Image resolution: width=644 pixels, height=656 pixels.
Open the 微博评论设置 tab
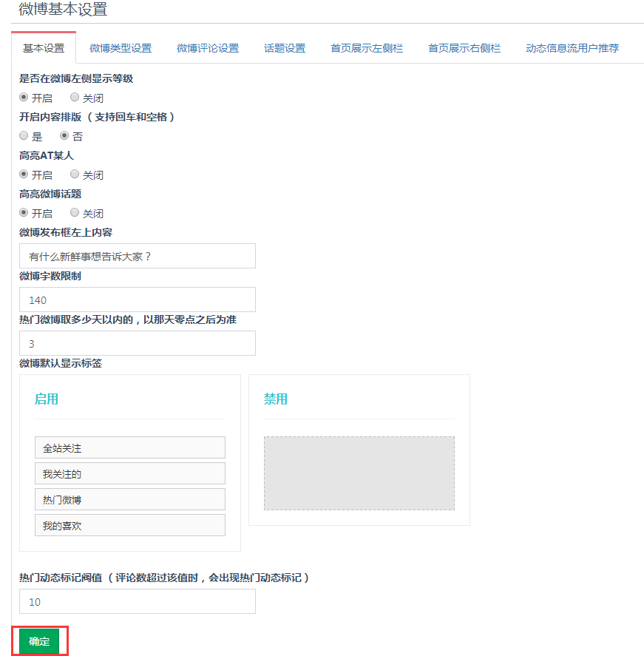click(x=208, y=48)
